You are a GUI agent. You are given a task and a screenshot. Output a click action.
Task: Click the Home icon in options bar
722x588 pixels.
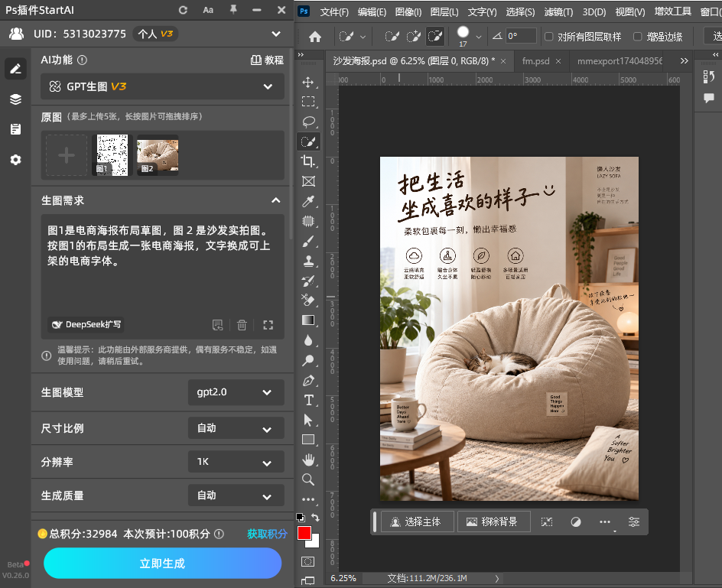(x=315, y=37)
